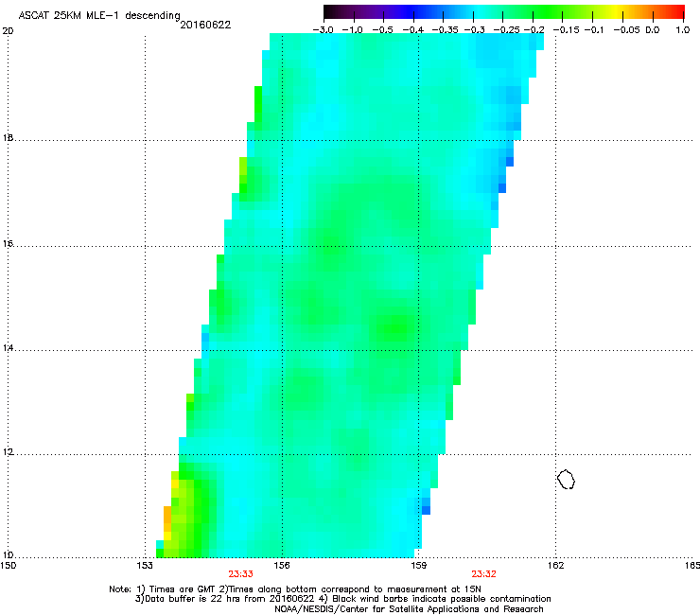The image size is (700, 615).
Task: Click latitude axis label 18
Action: 8,137
